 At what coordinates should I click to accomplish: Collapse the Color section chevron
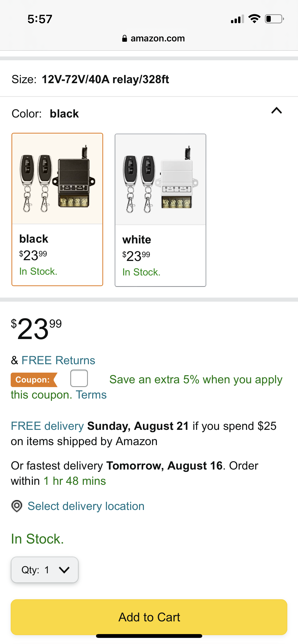(x=277, y=111)
